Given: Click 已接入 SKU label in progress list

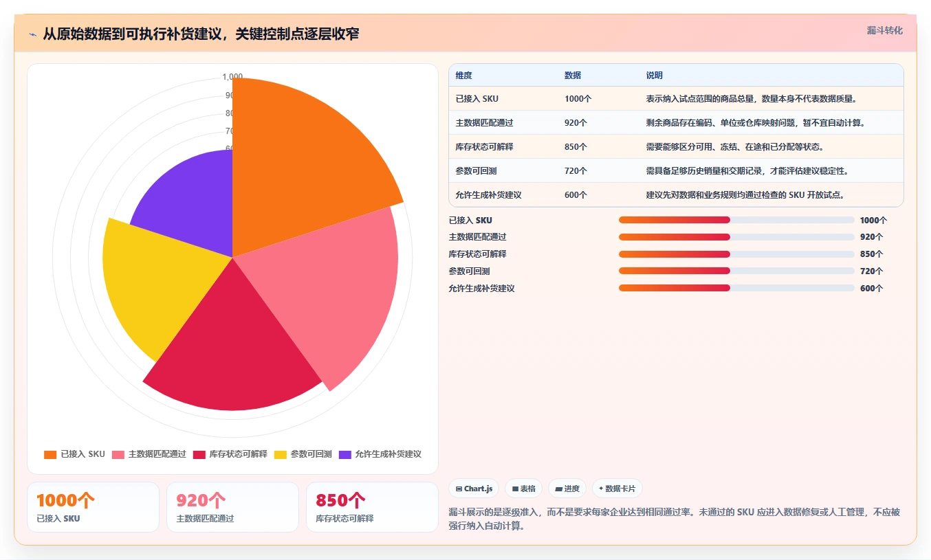Looking at the screenshot, I should pos(470,221).
